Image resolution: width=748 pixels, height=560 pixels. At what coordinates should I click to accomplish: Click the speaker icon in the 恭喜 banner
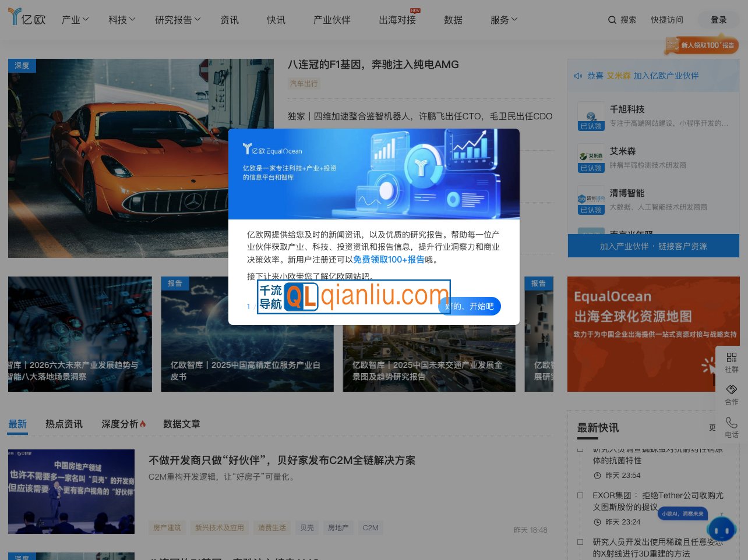point(578,76)
